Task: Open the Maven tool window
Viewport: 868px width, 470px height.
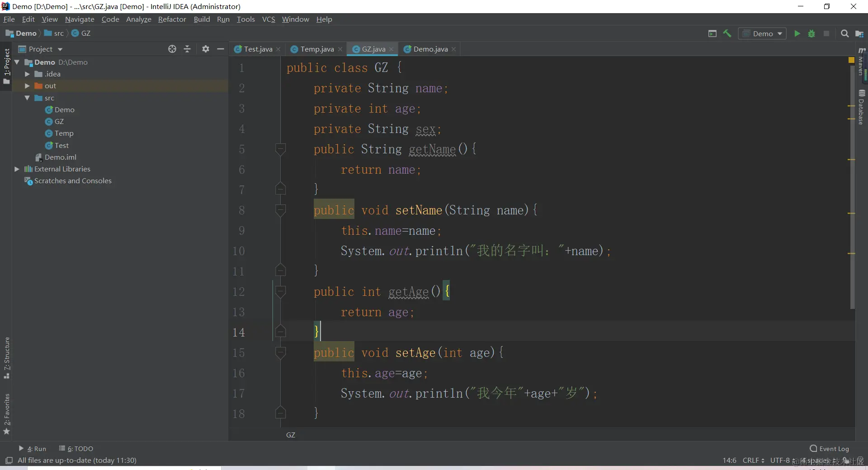Action: pos(862,62)
